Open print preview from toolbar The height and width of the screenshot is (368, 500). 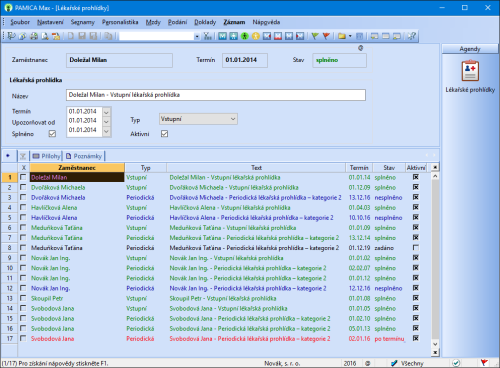coord(45,36)
